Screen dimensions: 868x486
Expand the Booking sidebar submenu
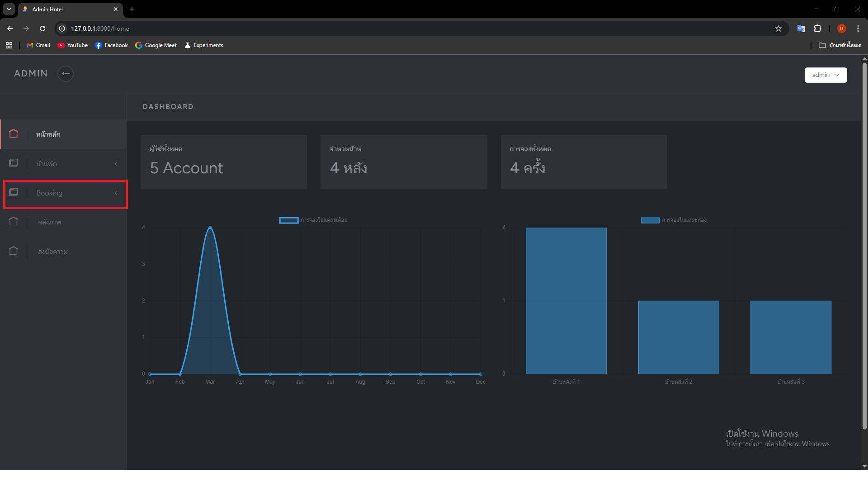66,193
